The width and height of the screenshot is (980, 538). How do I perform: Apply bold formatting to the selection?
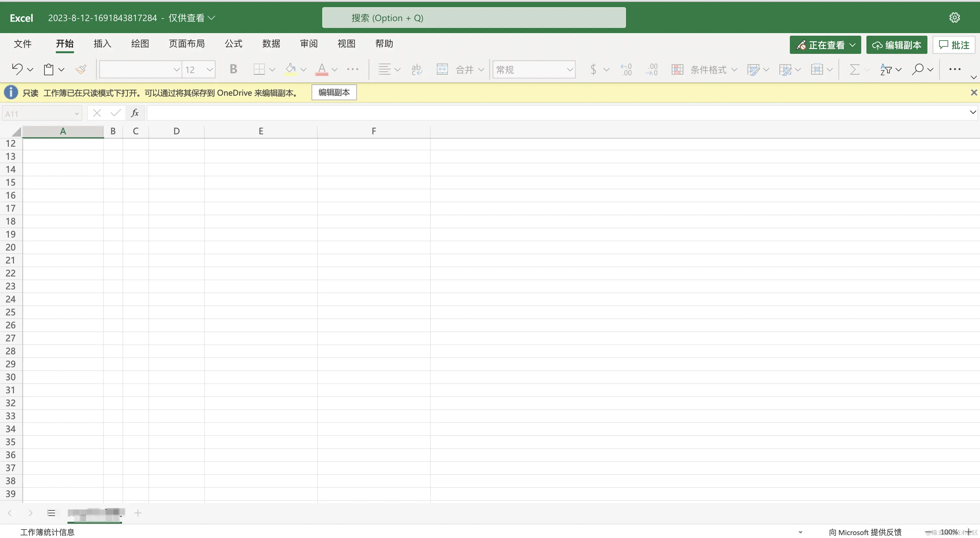pyautogui.click(x=233, y=69)
